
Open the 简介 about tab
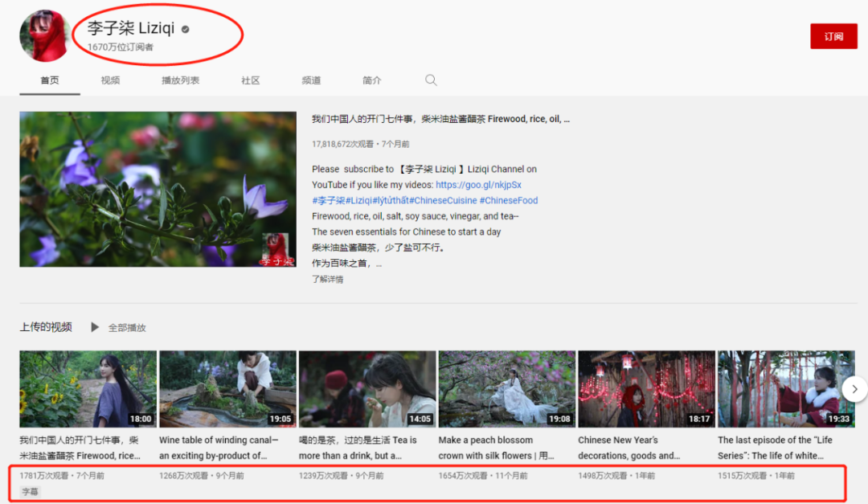tap(372, 80)
